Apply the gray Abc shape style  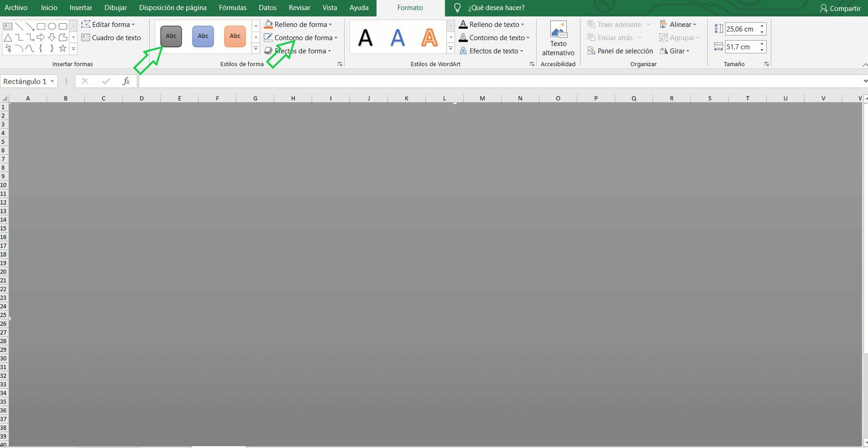[171, 36]
